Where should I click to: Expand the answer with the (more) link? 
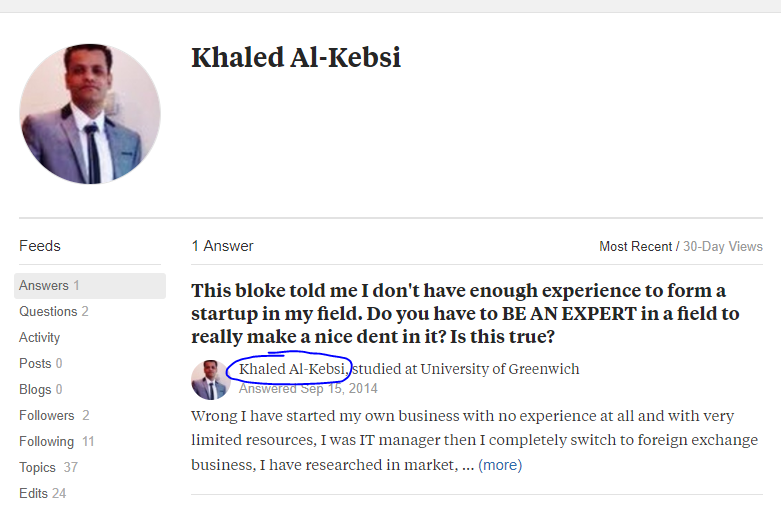click(500, 465)
